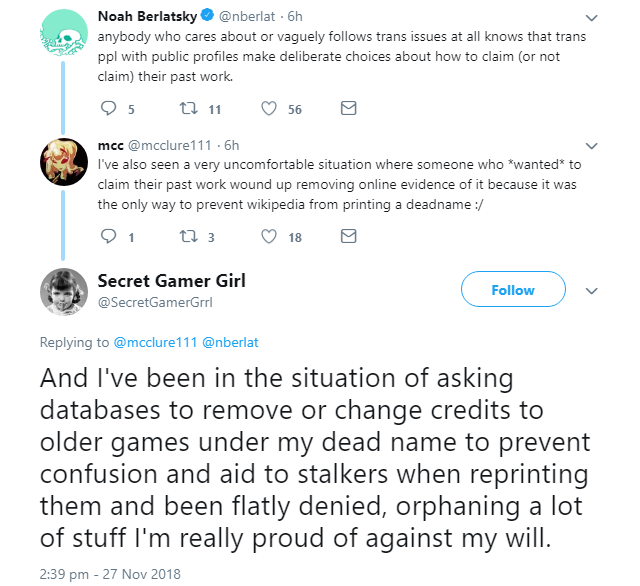This screenshot has width=640, height=586.
Task: Visit the @SecretGamerGrrl handle profile
Action: [155, 302]
